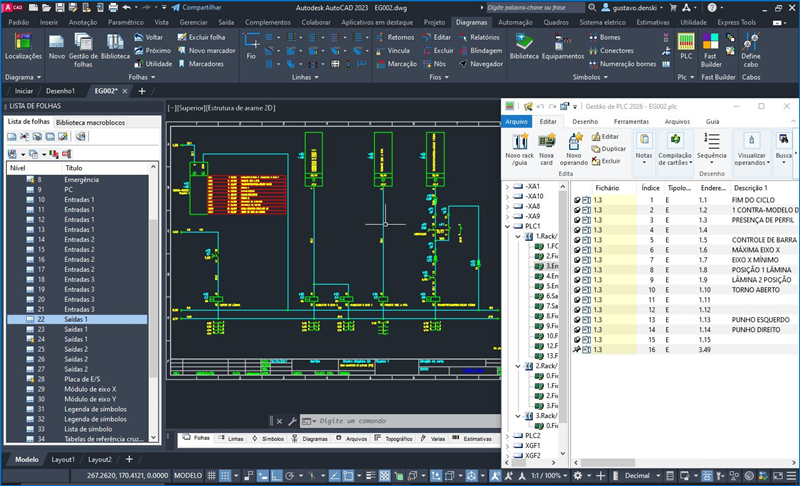Screen dimensions: 800x486
Task: Open Gestão de folhas from the ribbon
Action: coord(83,44)
